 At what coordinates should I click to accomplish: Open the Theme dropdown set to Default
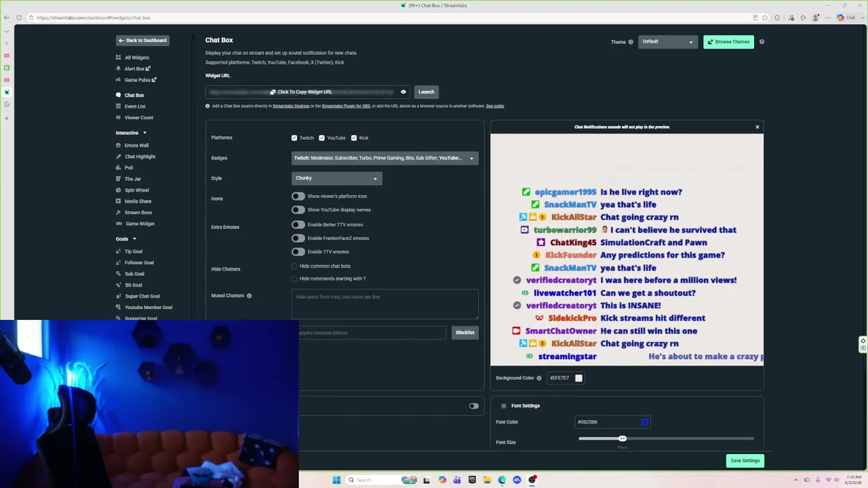pyautogui.click(x=668, y=42)
